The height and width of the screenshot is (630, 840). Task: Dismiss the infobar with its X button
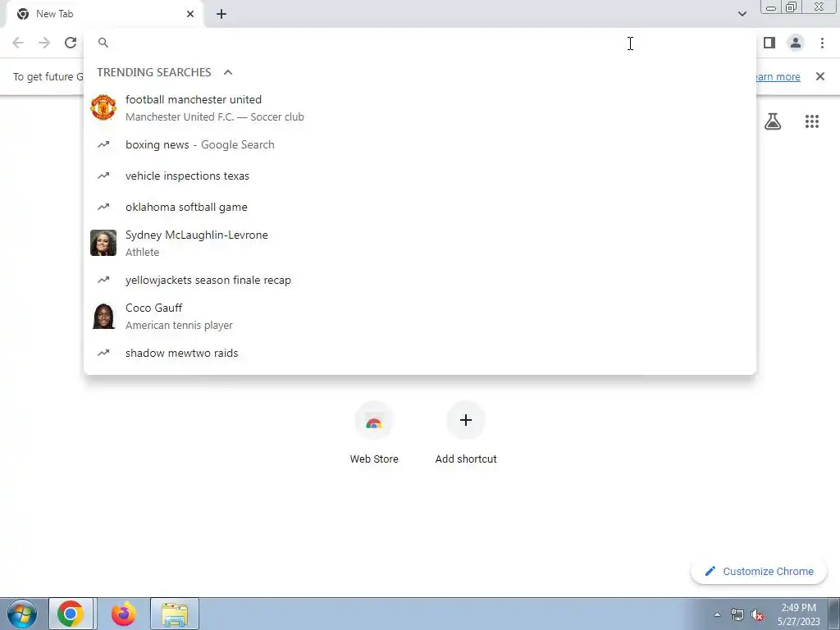(820, 76)
